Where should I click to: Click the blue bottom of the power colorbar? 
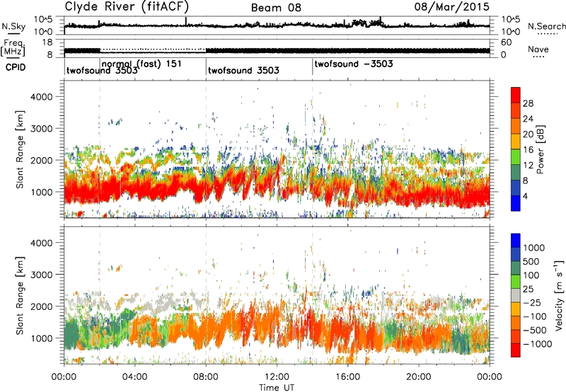click(516, 203)
